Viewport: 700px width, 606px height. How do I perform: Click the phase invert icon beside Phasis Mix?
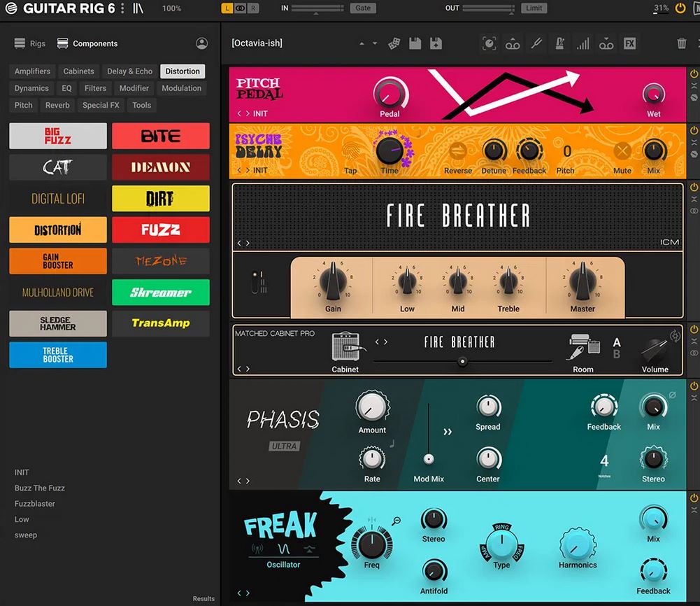(x=672, y=395)
